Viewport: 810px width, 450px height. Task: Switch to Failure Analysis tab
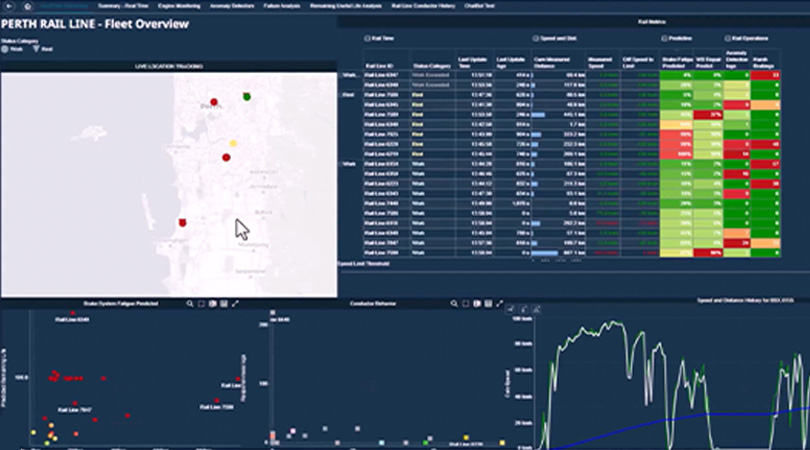pos(282,6)
